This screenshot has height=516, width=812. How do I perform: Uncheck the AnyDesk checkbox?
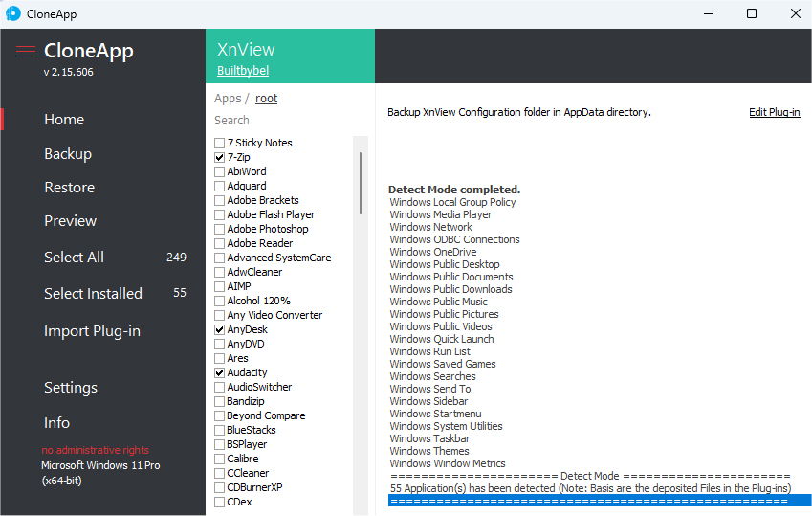tap(220, 329)
